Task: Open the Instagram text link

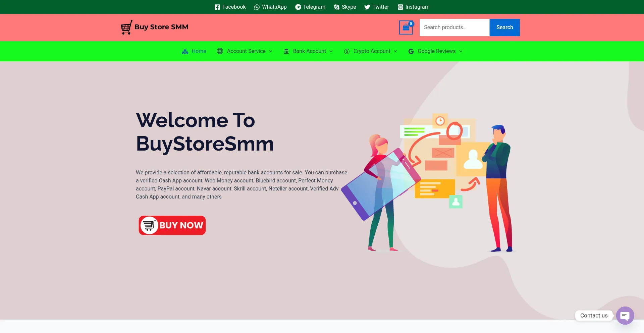Action: point(417,7)
